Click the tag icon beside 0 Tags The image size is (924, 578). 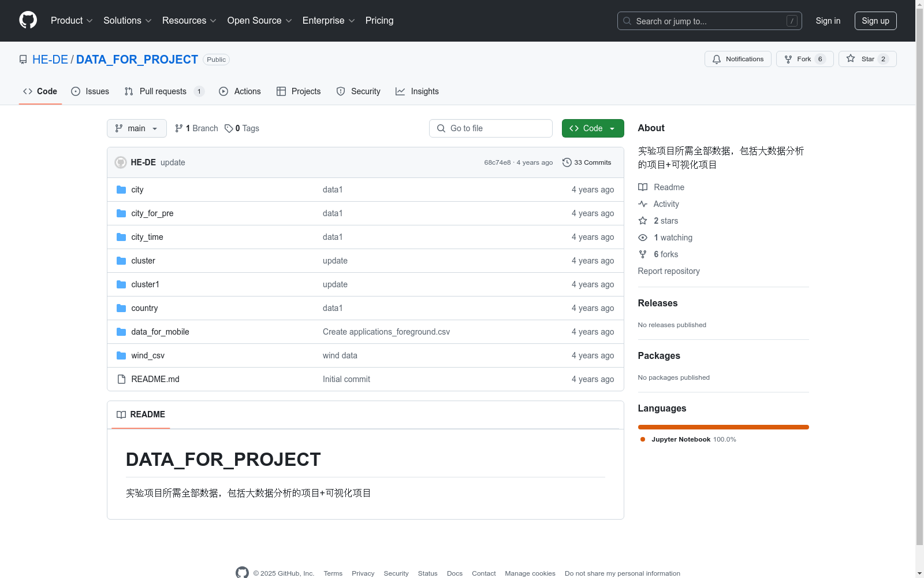click(x=229, y=128)
